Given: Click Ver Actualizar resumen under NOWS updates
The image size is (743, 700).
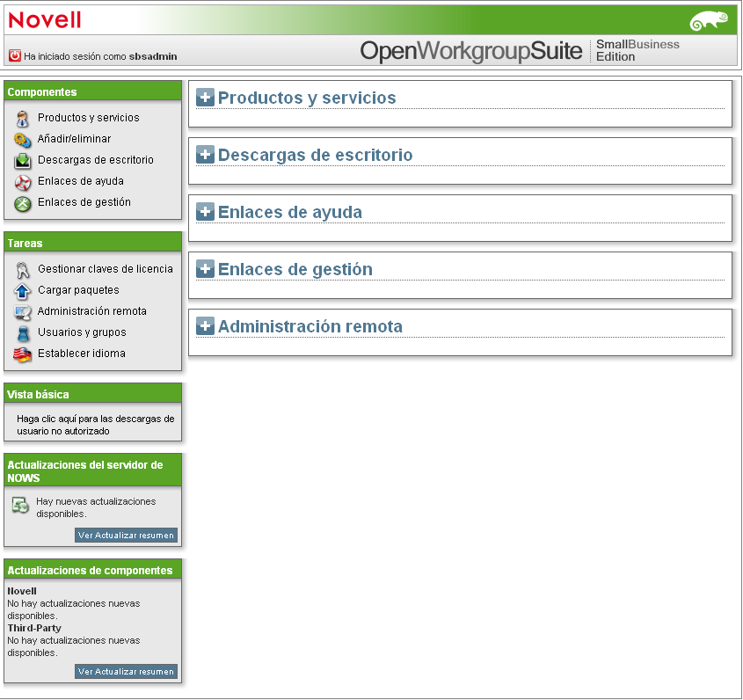Looking at the screenshot, I should point(126,535).
